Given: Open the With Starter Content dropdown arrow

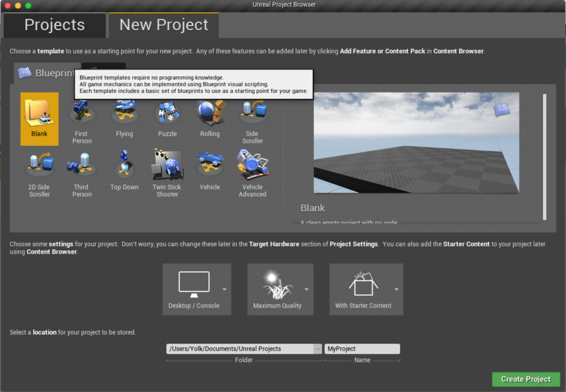Looking at the screenshot, I should (x=396, y=289).
